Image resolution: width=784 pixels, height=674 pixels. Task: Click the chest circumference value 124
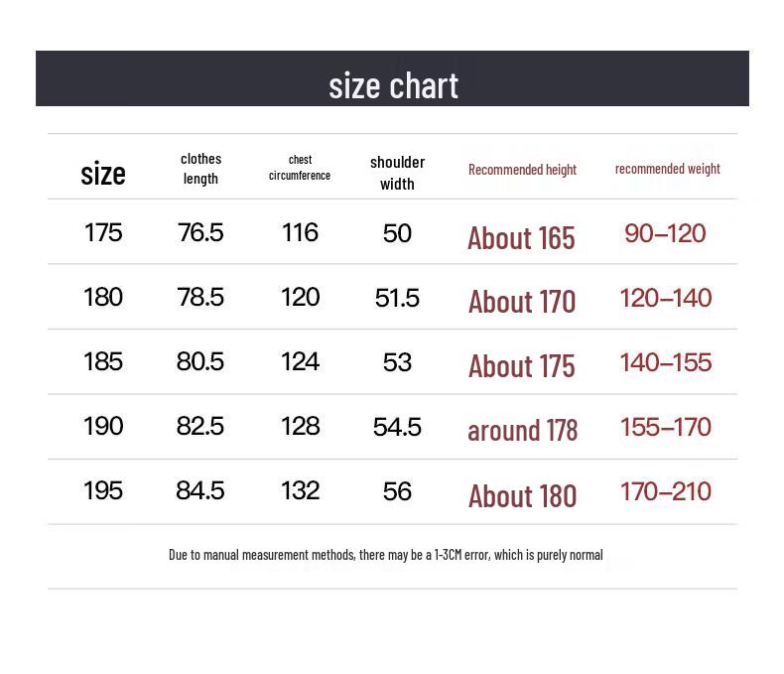point(300,361)
